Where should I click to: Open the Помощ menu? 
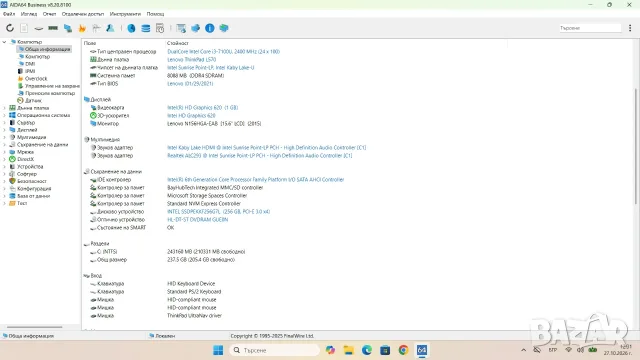click(155, 14)
